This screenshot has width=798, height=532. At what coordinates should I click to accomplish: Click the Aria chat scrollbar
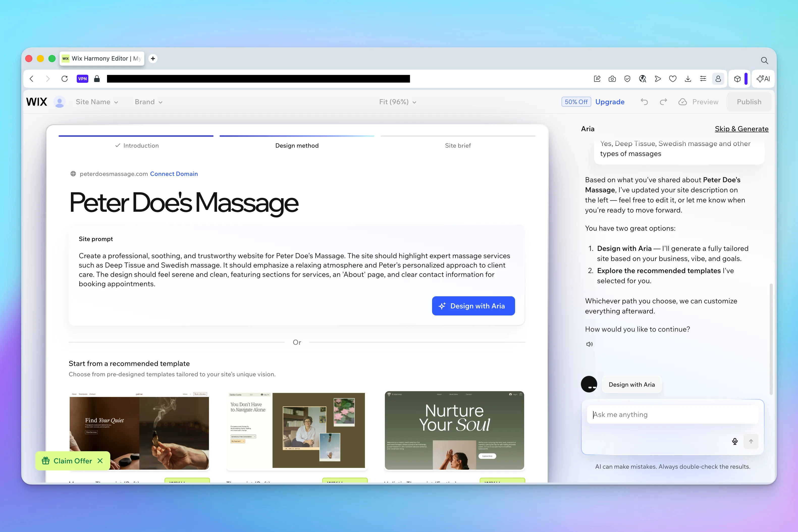click(x=771, y=339)
